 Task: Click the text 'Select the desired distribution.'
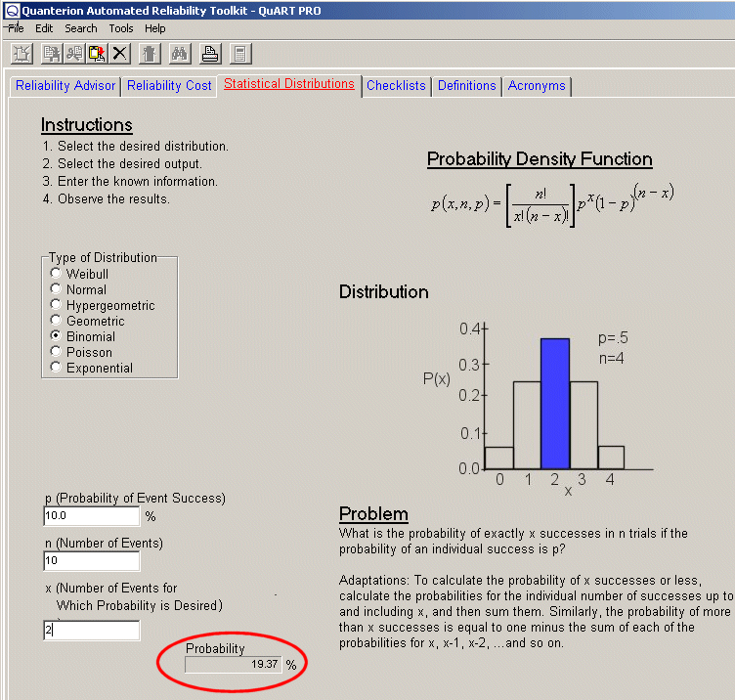[x=143, y=147]
